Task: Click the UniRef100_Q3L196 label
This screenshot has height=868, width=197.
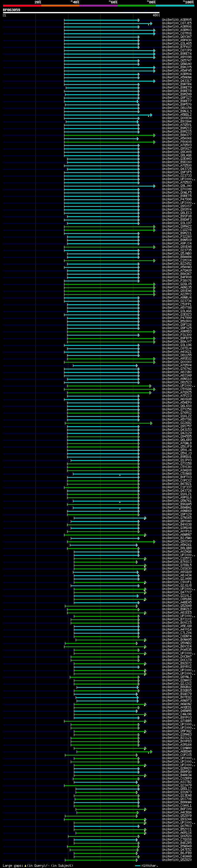Action: pos(177,345)
